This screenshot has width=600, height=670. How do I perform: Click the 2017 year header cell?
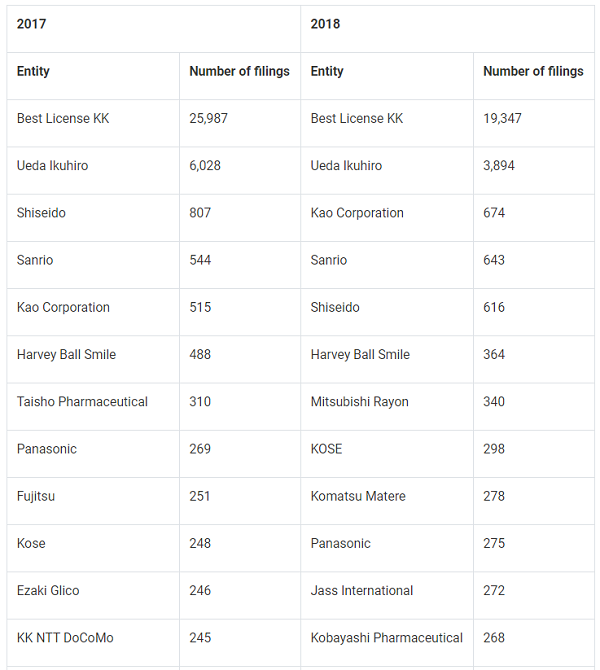click(32, 24)
